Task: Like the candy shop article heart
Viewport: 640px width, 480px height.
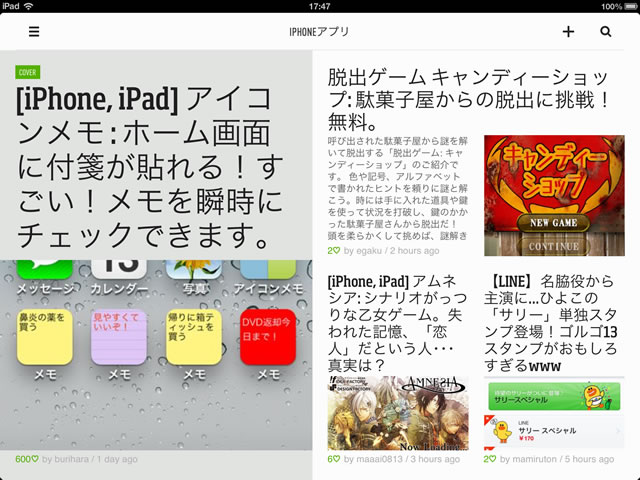Action: 336,251
